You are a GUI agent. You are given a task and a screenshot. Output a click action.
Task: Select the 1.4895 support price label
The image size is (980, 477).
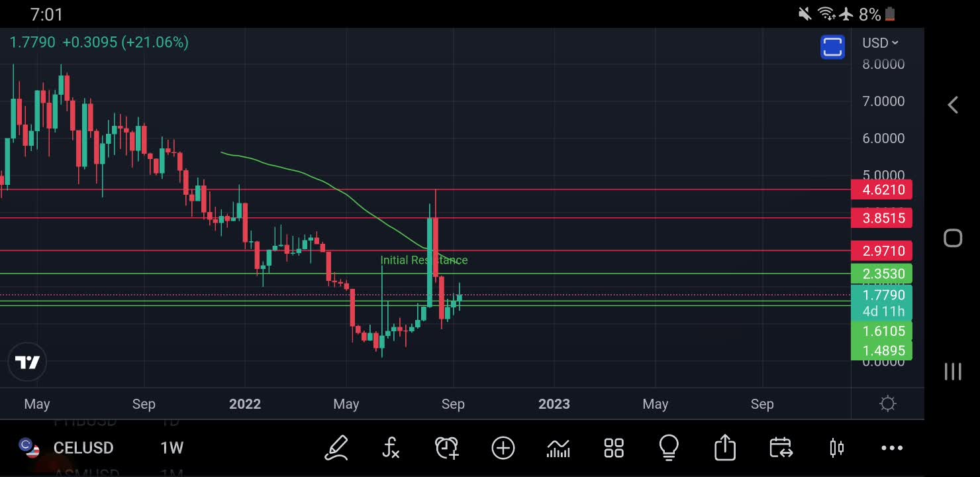[881, 350]
